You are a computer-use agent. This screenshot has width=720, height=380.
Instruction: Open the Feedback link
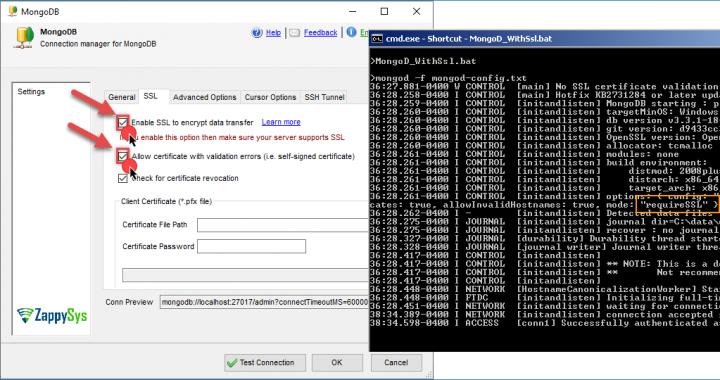321,33
